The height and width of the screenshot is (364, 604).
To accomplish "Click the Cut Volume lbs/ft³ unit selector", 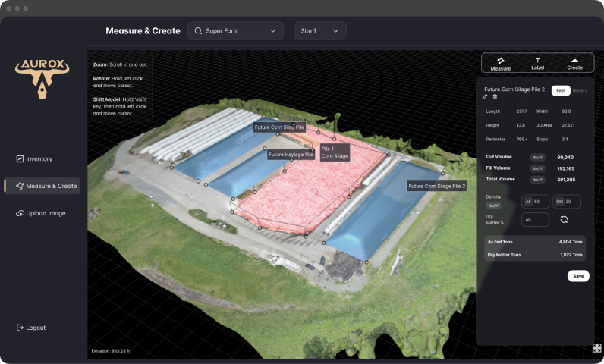I will pos(538,158).
